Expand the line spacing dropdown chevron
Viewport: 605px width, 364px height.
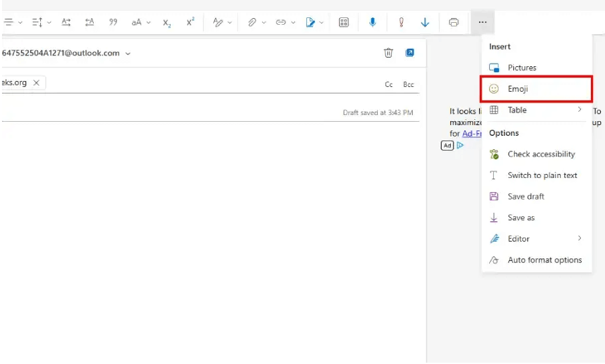tap(49, 22)
